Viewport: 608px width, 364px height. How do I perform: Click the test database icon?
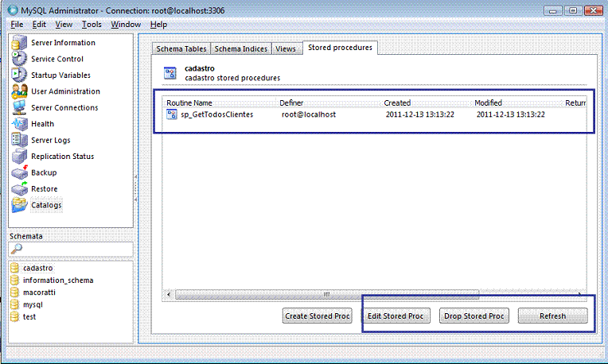pyautogui.click(x=14, y=317)
